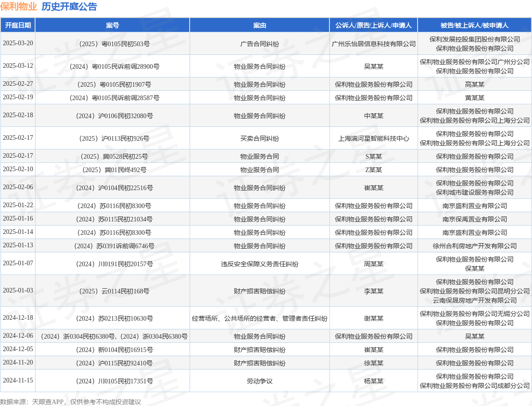
Task: Select the 被告/被上诉人/被申请人 column header
Action: click(474, 25)
